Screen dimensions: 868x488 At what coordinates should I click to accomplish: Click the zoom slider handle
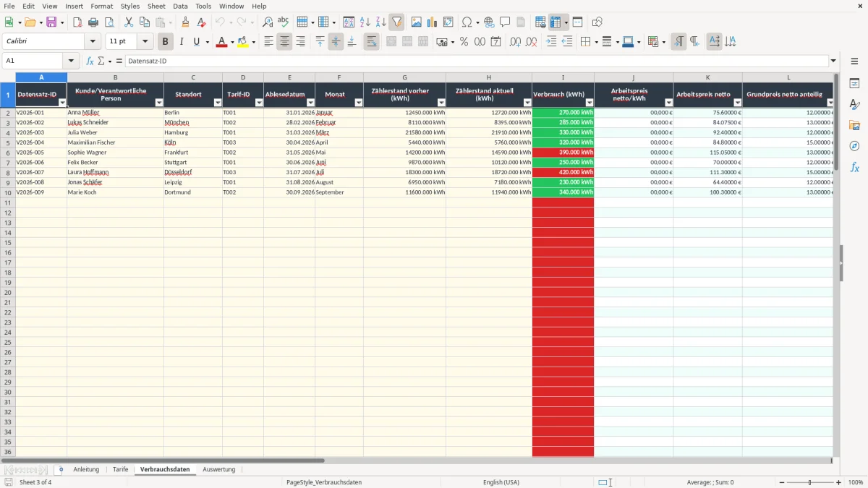[810, 482]
